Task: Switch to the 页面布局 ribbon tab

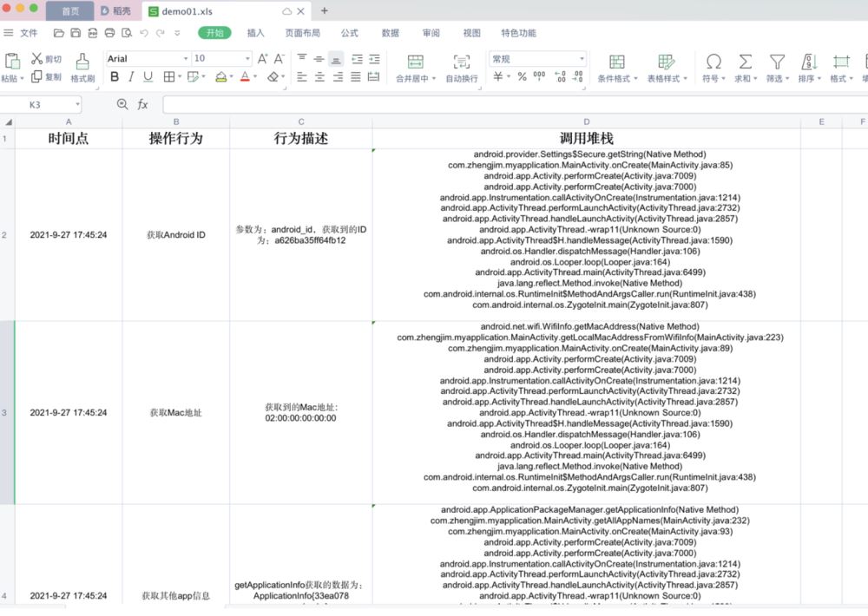Action: (x=302, y=33)
